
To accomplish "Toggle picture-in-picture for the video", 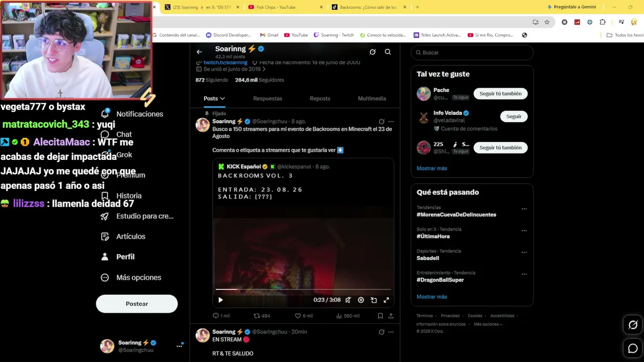I will coord(374,300).
